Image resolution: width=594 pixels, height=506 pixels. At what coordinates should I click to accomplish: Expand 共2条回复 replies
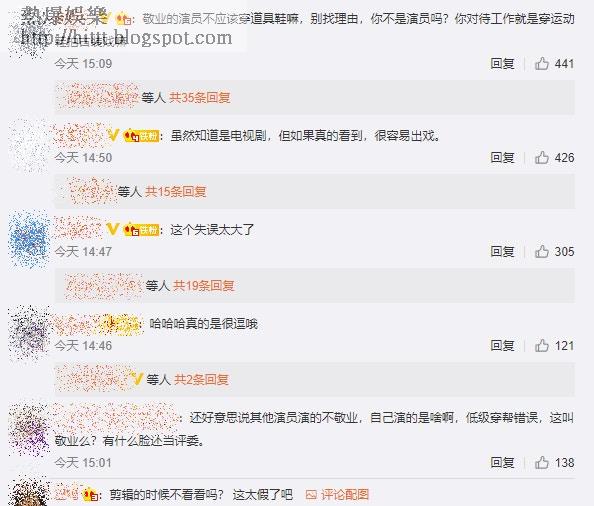(201, 379)
